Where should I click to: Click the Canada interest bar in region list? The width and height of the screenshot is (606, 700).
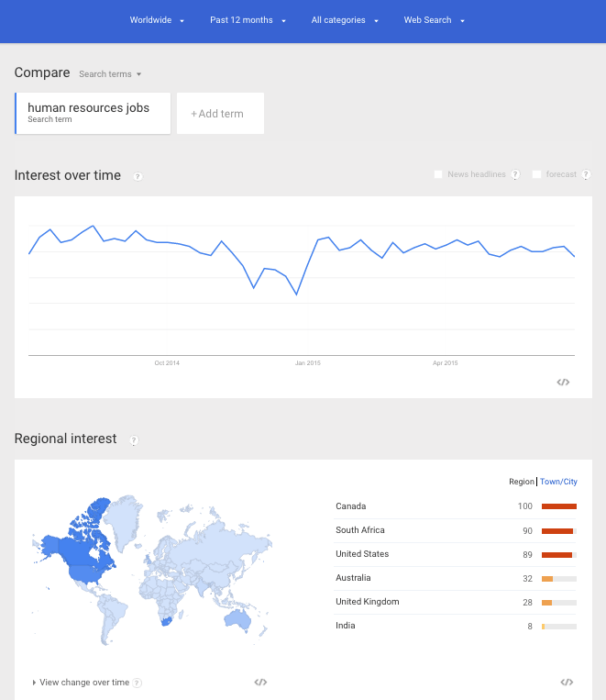tap(558, 506)
